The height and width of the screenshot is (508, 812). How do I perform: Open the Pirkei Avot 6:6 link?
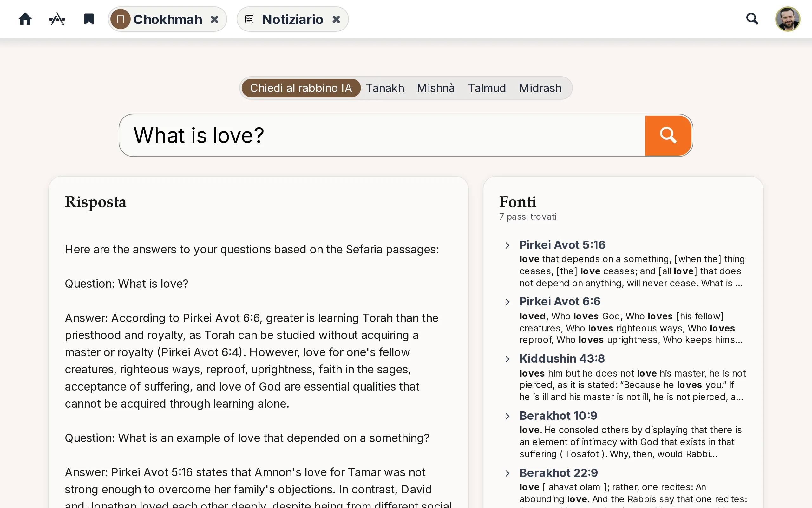point(560,302)
